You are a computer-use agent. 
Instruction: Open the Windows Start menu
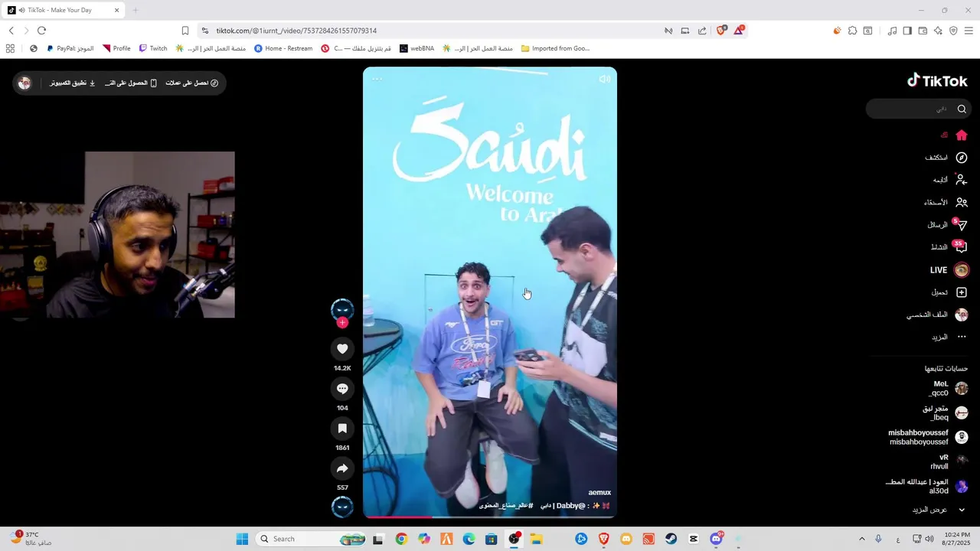click(x=242, y=539)
